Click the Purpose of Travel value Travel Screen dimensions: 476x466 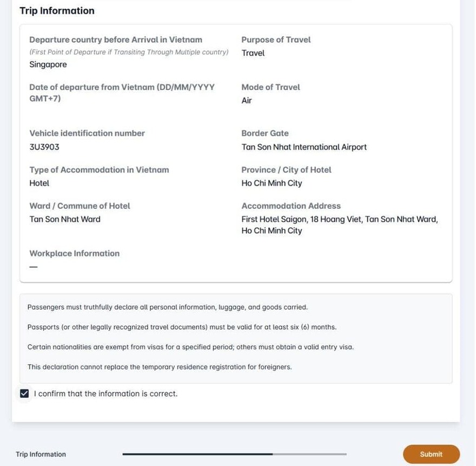[253, 53]
